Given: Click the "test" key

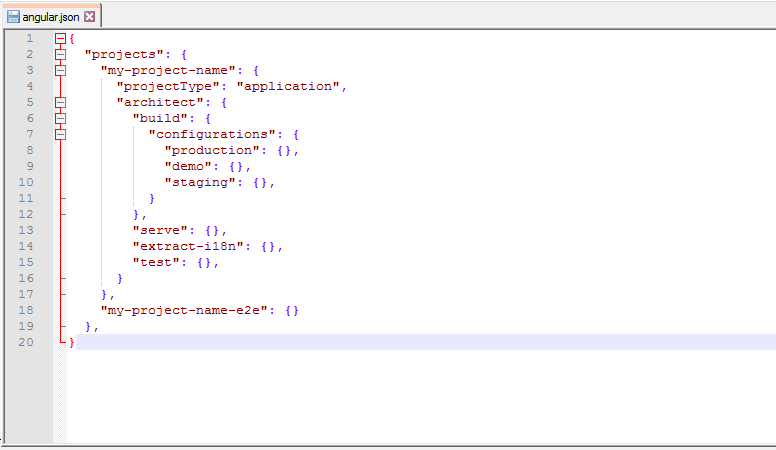Looking at the screenshot, I should 156,262.
